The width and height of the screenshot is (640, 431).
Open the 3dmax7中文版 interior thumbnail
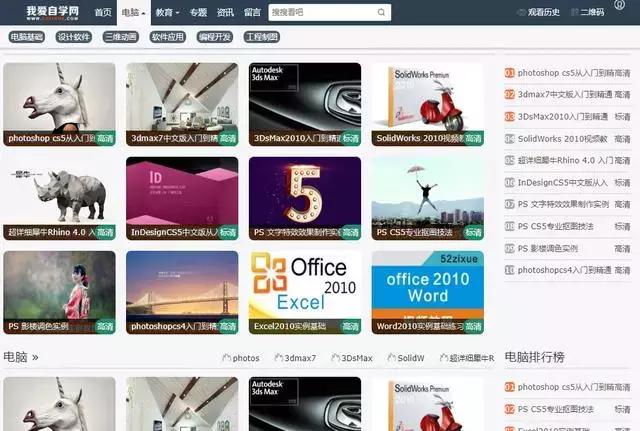click(x=182, y=104)
